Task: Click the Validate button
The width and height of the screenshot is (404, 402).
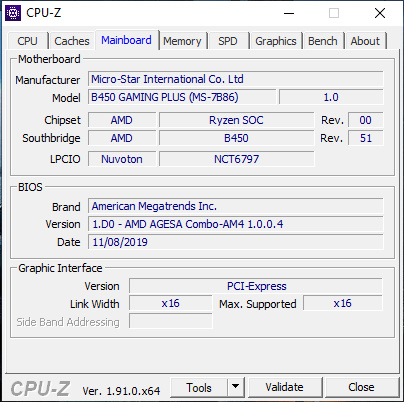Action: (285, 387)
